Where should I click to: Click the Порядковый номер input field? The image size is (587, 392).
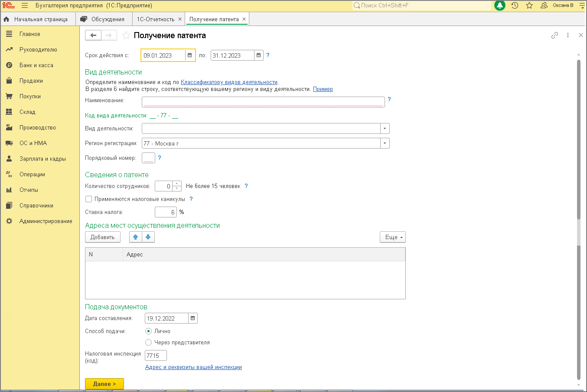(148, 158)
